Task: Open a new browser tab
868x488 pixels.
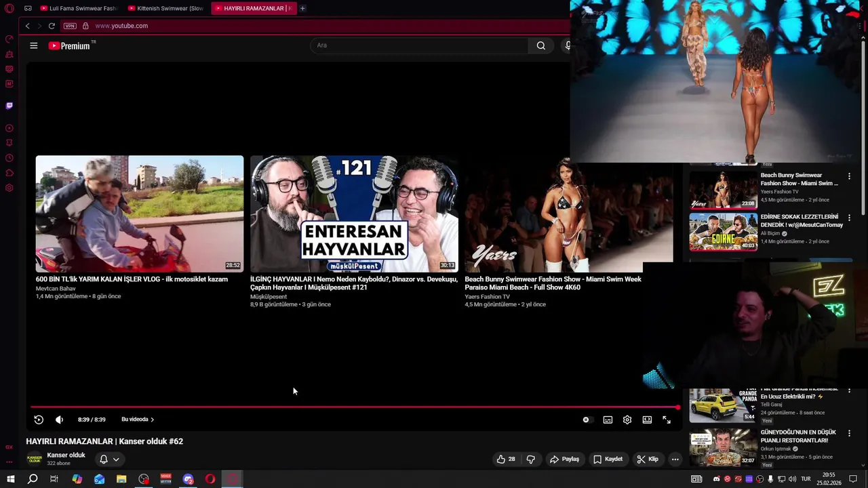Action: (302, 8)
